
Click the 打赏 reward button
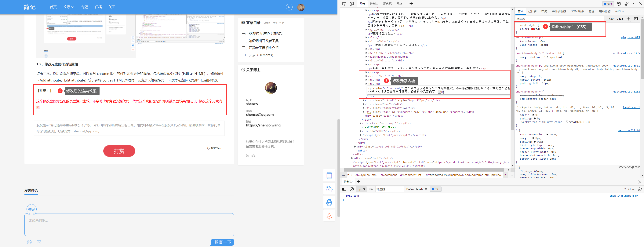[119, 151]
